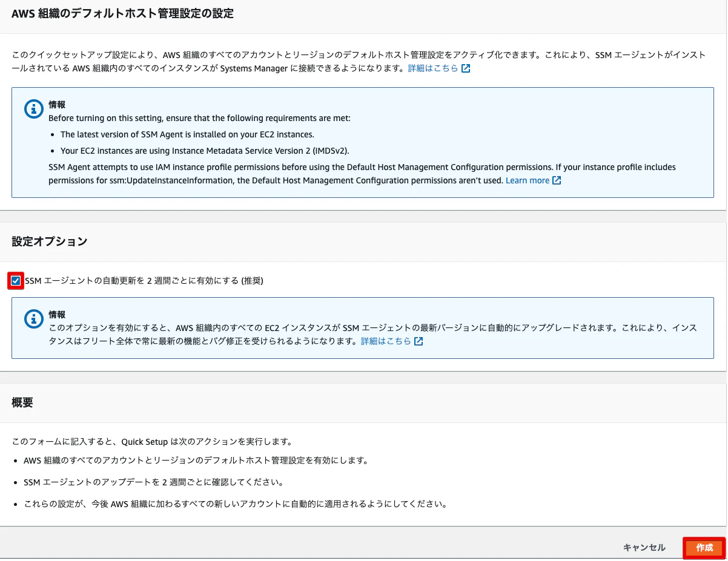728x561 pixels.
Task: Open the Learn more link
Action: 528,180
